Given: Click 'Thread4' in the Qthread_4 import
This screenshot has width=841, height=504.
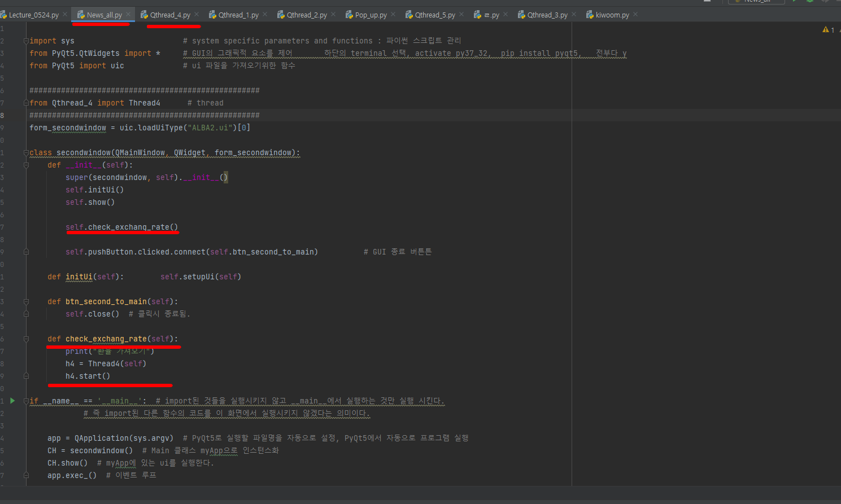Looking at the screenshot, I should (x=145, y=103).
